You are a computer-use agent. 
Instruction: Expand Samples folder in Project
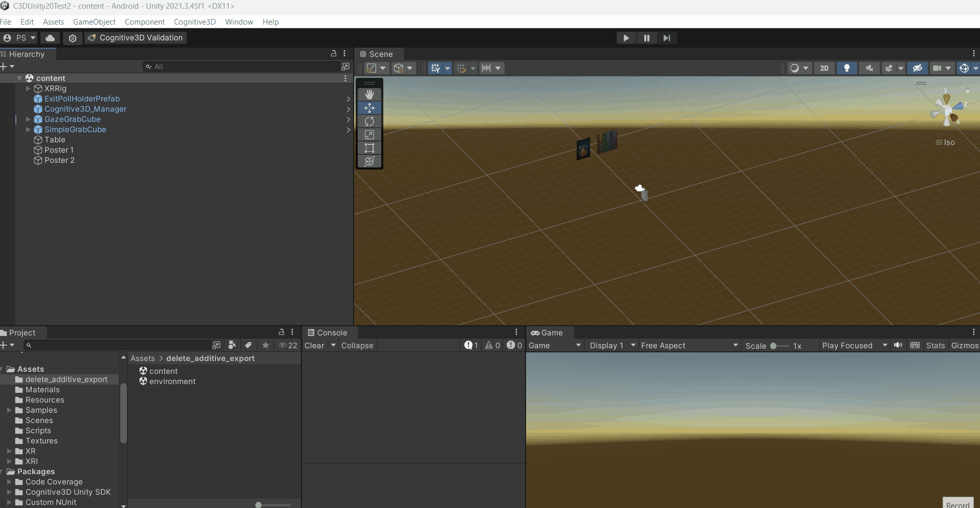point(9,410)
